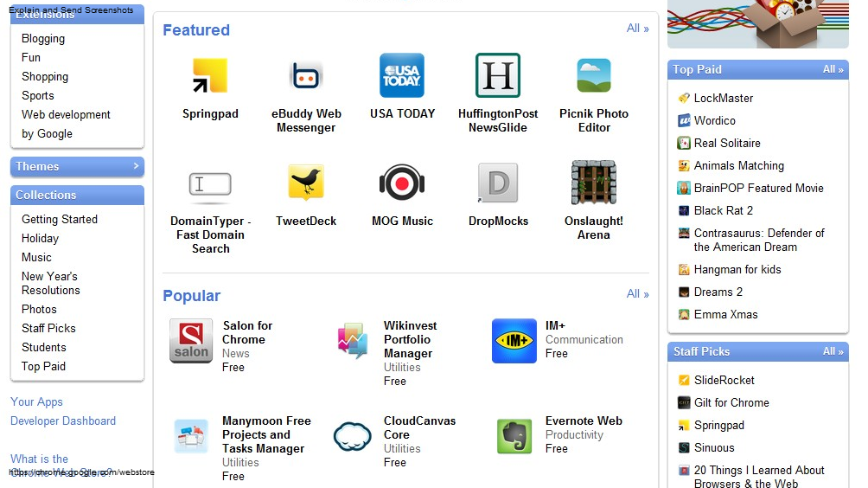
Task: Click the Black Rat 2 icon
Action: point(684,210)
